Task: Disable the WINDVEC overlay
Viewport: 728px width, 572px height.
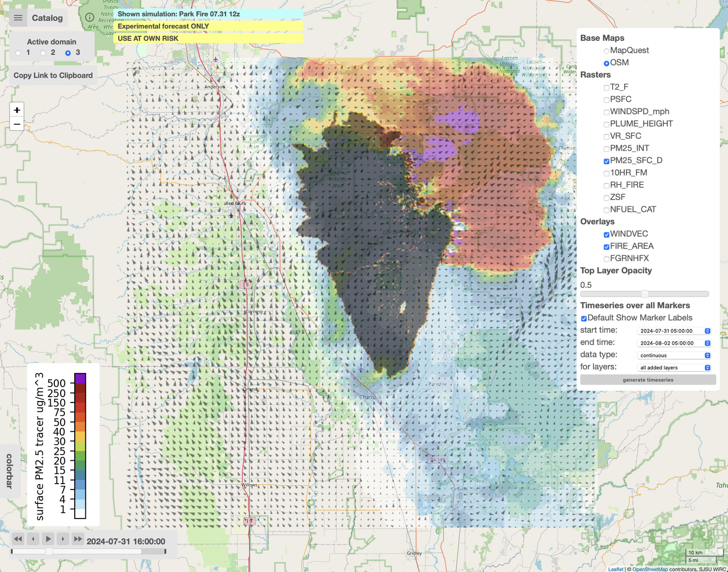Action: coord(607,234)
